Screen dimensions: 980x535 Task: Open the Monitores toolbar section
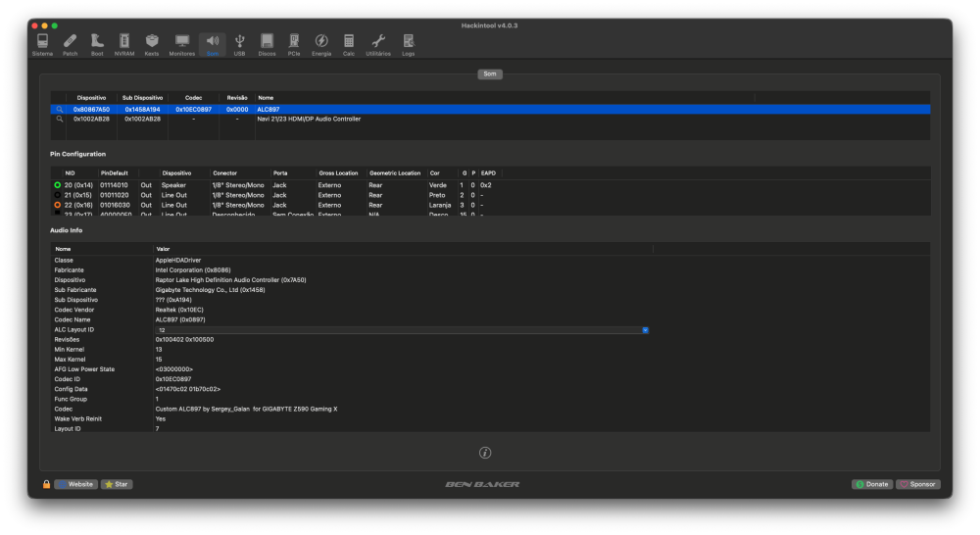point(182,45)
